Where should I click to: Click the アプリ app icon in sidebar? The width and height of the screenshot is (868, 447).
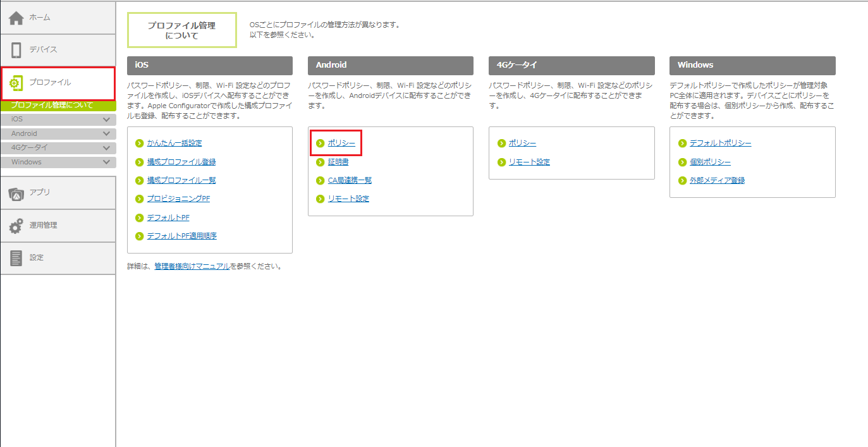[x=16, y=193]
